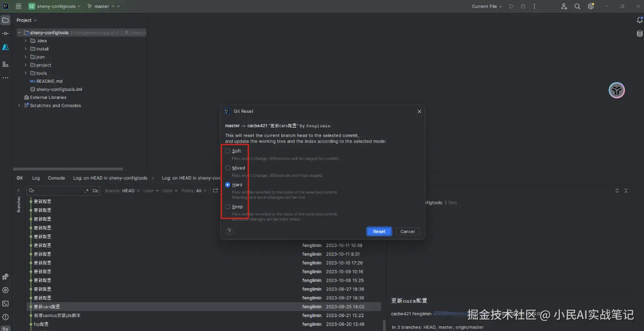
Task: Open the Notifications bell icon
Action: click(639, 20)
